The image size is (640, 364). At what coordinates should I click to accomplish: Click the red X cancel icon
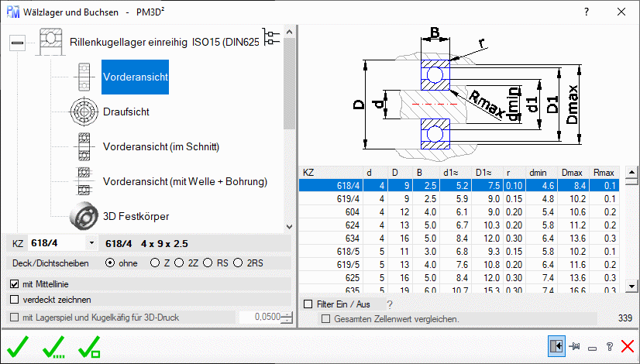click(x=628, y=348)
